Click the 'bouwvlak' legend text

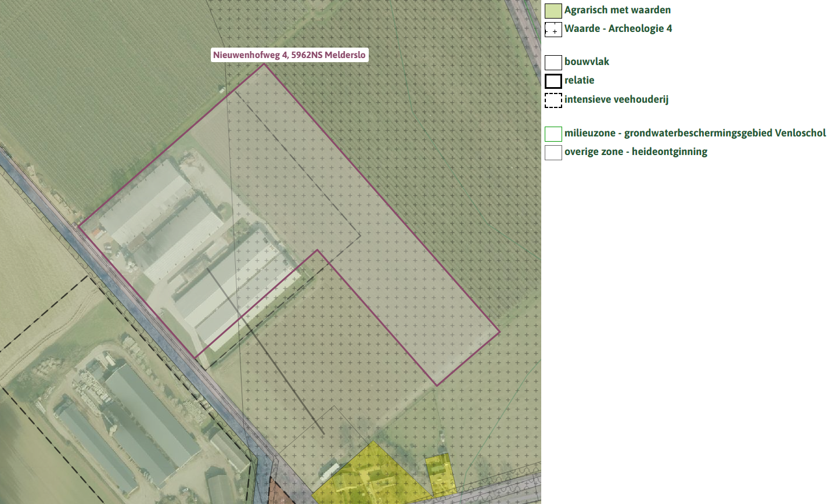(587, 62)
